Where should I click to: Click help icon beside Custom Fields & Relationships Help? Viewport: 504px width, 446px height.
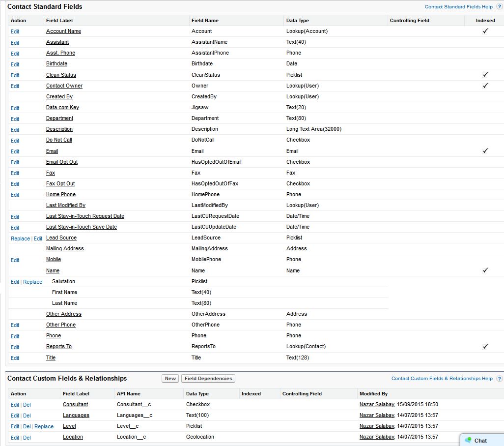coord(499,379)
